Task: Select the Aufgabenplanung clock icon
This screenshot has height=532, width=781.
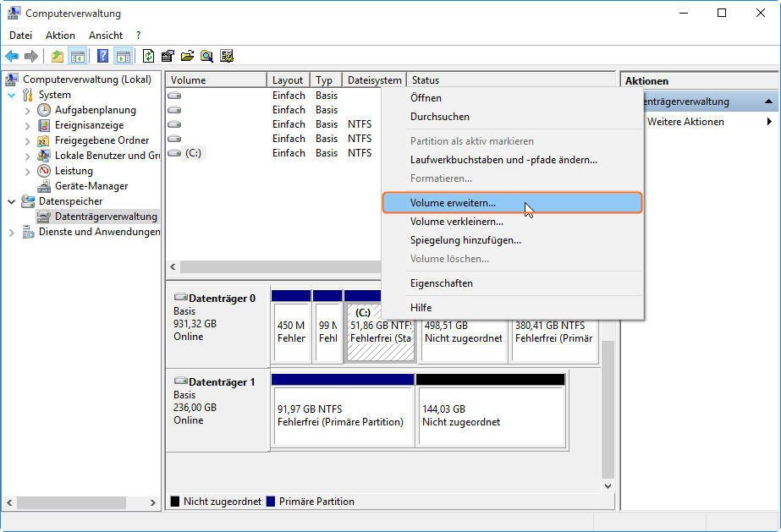Action: tap(44, 110)
